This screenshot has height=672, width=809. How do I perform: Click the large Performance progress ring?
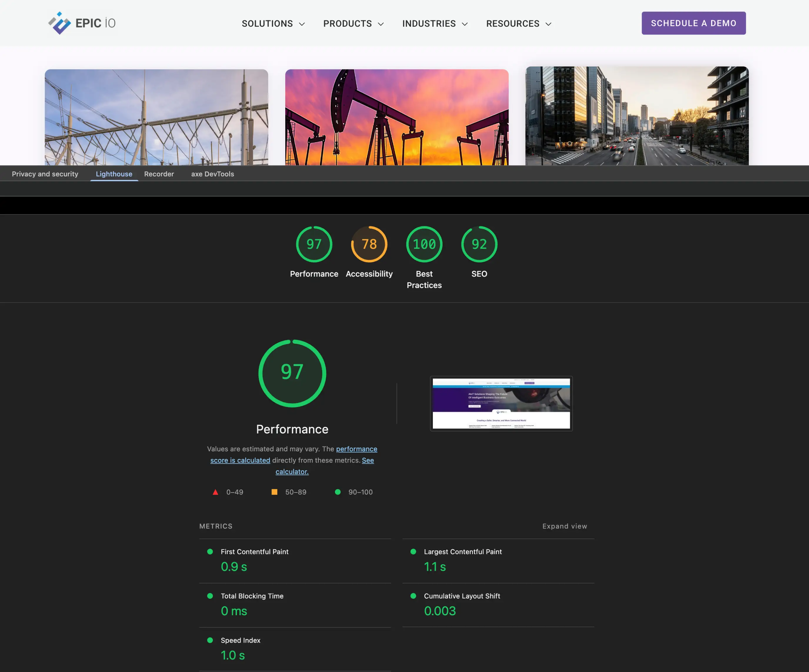pyautogui.click(x=292, y=373)
